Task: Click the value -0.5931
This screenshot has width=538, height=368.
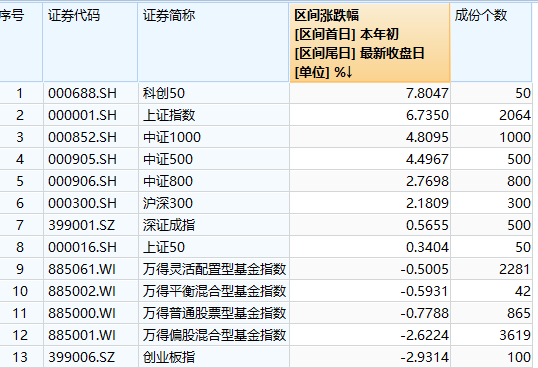Action: click(424, 291)
